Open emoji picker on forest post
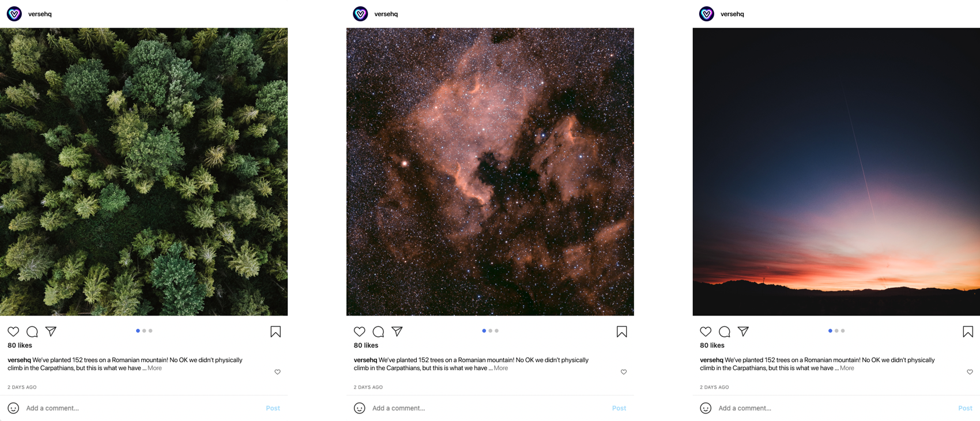This screenshot has width=980, height=421. 13,408
